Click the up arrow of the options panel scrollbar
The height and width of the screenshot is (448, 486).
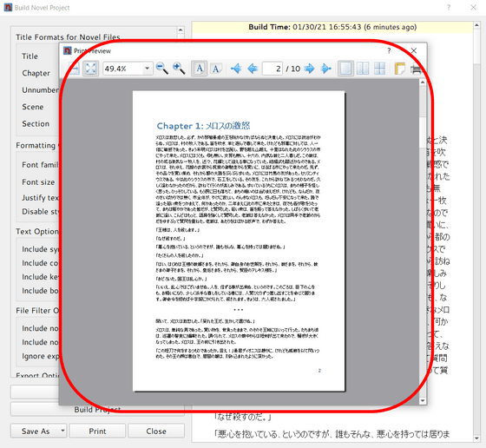pos(181,30)
